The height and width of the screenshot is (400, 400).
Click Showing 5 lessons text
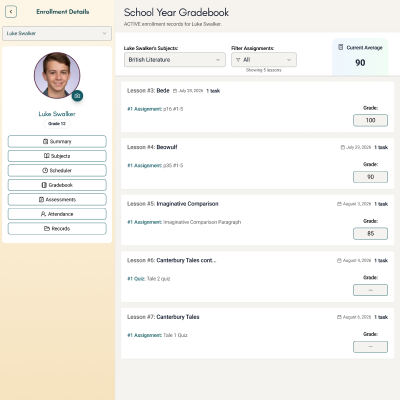click(264, 70)
